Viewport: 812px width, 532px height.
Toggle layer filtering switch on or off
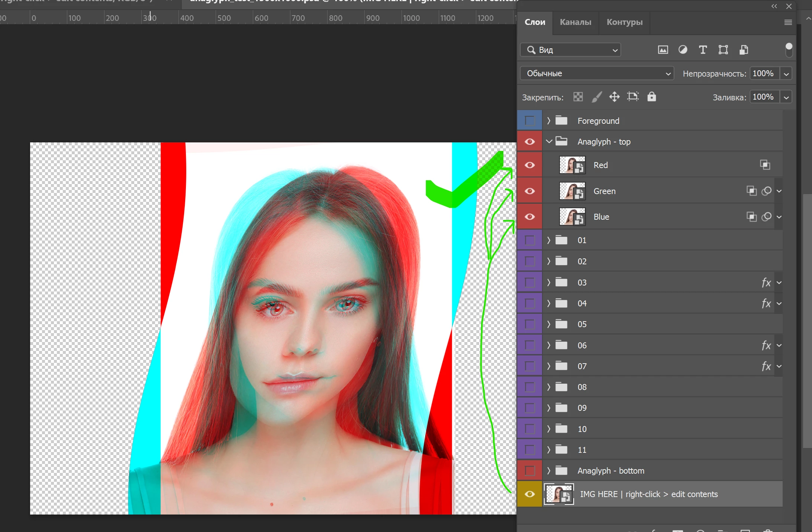coord(789,50)
